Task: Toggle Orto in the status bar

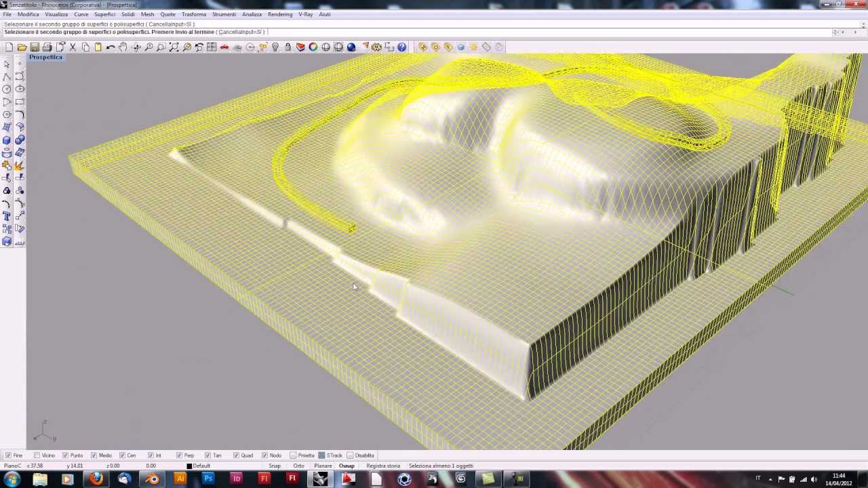Action: click(x=298, y=466)
